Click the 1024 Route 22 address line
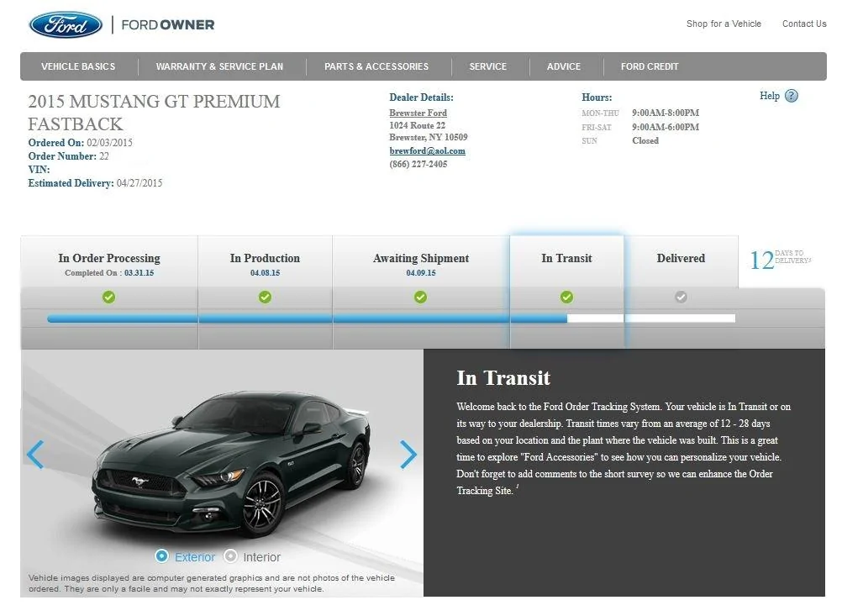 (x=418, y=126)
